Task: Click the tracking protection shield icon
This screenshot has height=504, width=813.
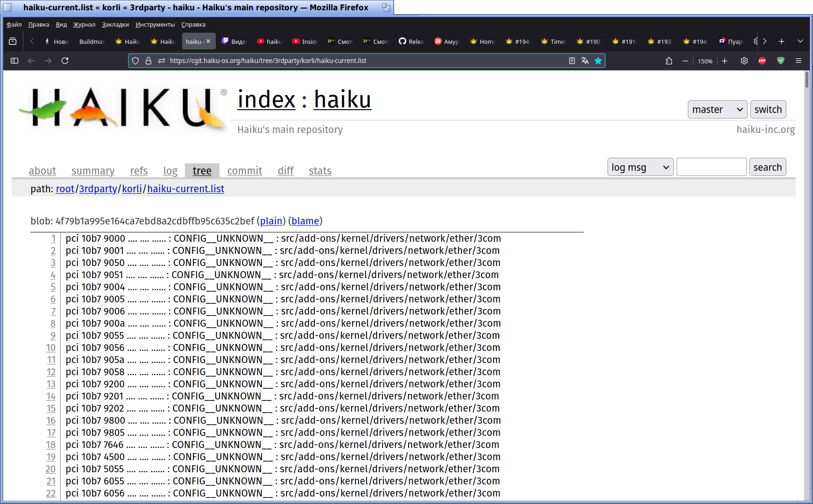Action: [135, 61]
